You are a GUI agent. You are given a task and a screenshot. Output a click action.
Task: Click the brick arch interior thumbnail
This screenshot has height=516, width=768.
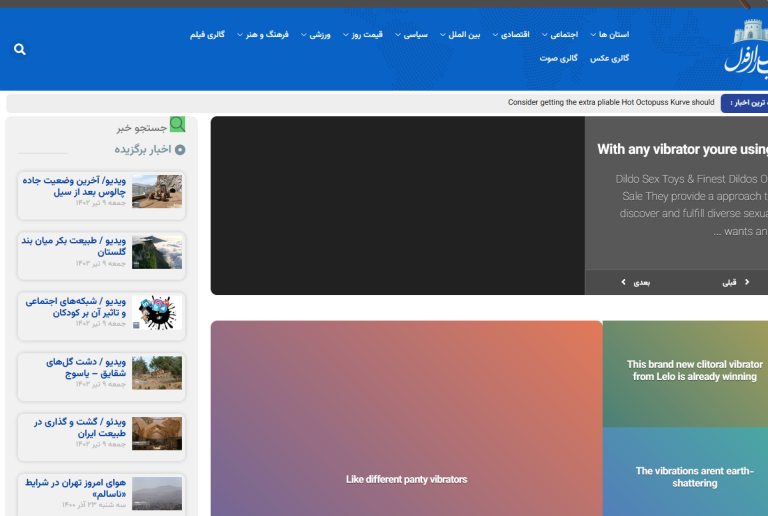157,433
